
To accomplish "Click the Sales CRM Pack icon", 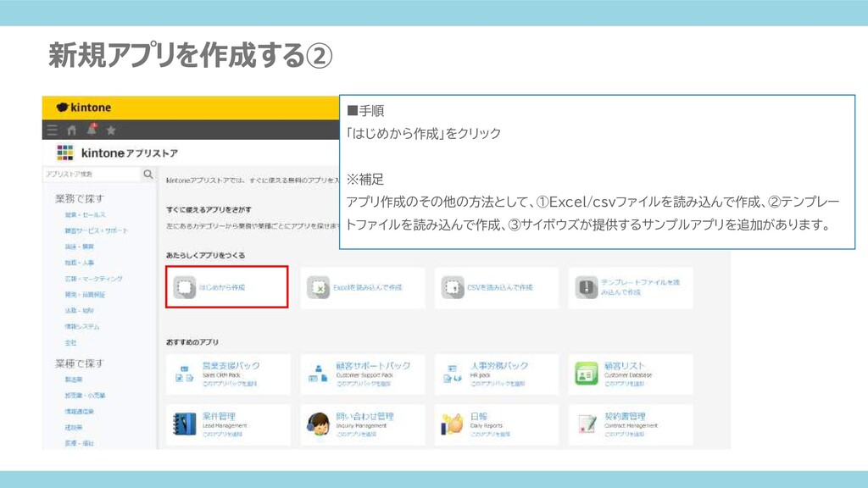I will coord(184,374).
